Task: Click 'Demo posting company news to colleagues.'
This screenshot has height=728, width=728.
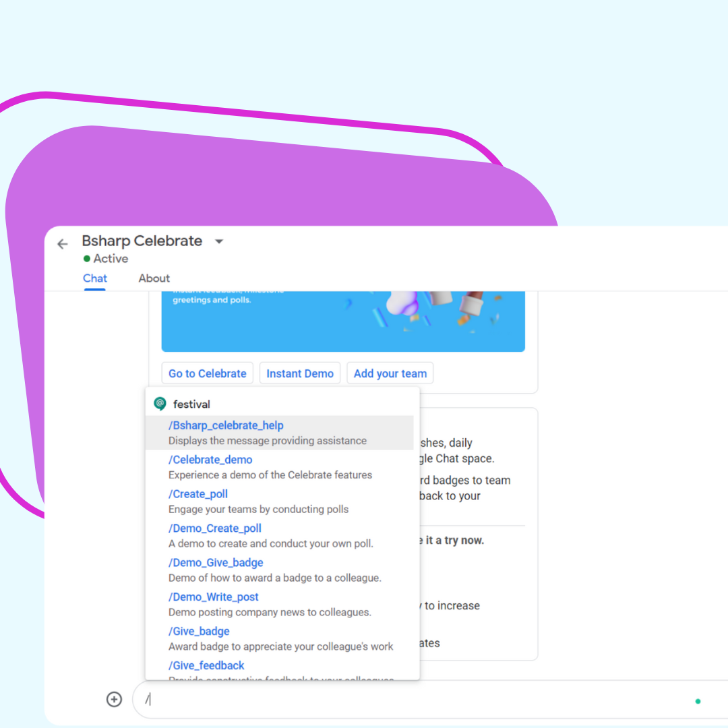Action: click(x=270, y=612)
